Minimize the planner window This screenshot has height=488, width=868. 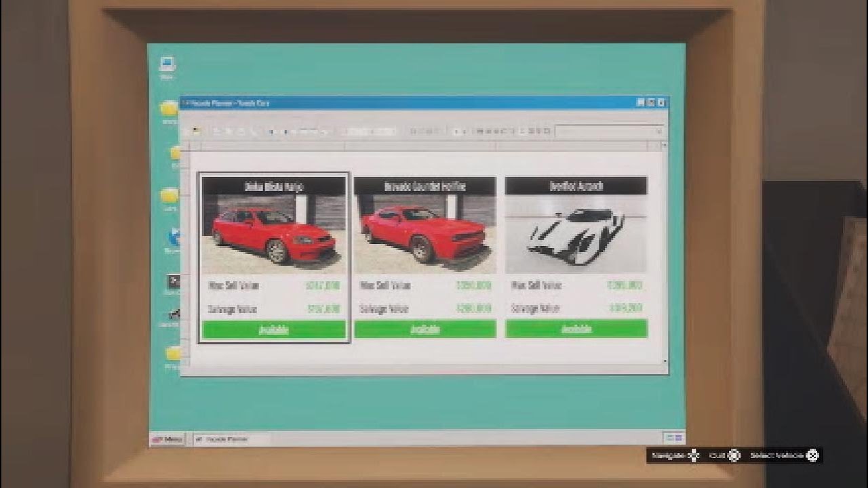[x=641, y=103]
